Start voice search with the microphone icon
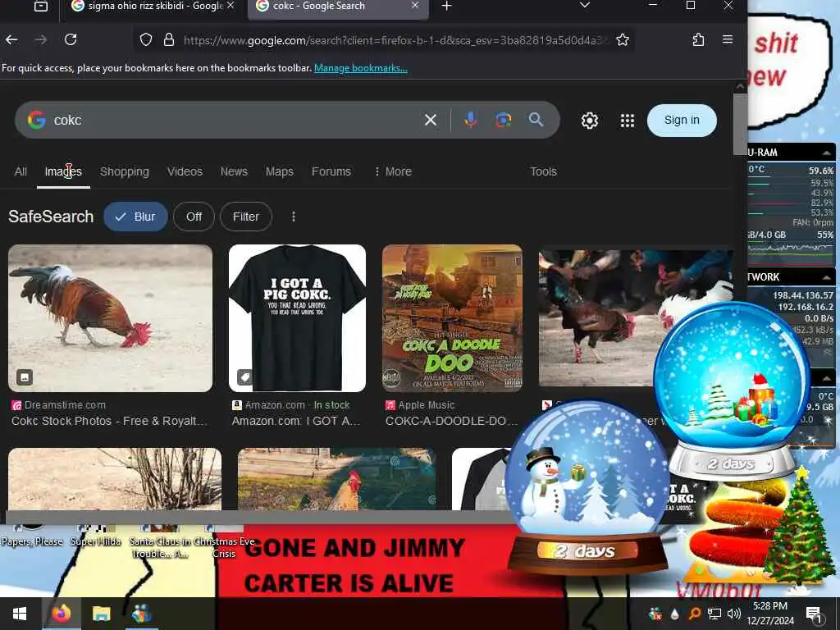 (x=470, y=120)
